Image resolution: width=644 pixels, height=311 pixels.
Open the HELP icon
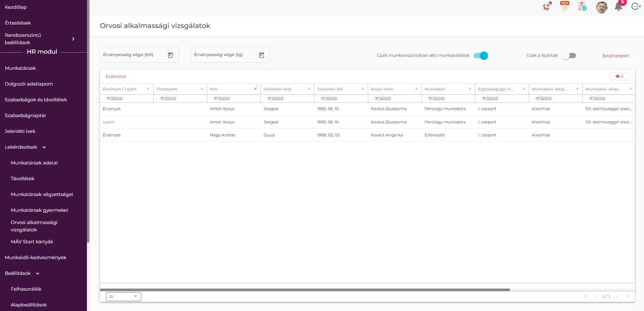565,6
